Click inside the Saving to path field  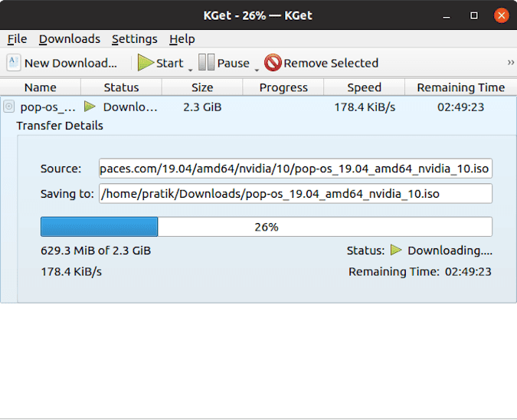(296, 194)
